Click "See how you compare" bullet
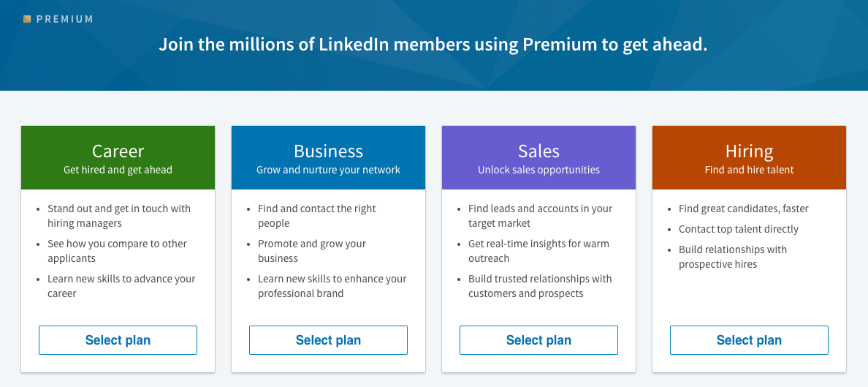 (x=118, y=251)
